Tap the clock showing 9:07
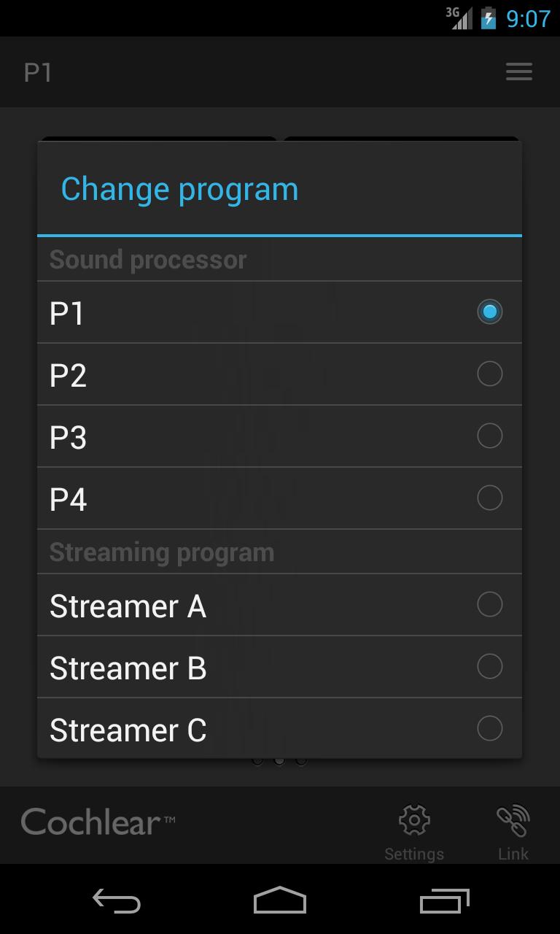The height and width of the screenshot is (934, 560). 528,18
